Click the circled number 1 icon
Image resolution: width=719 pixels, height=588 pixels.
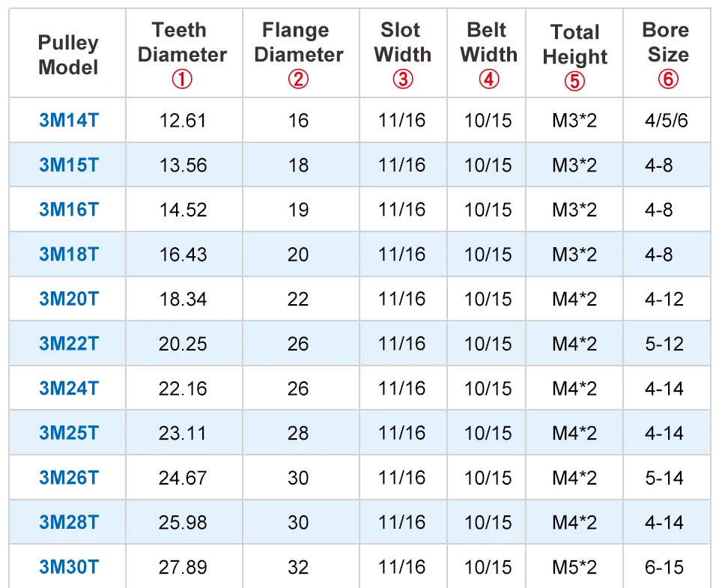point(182,79)
